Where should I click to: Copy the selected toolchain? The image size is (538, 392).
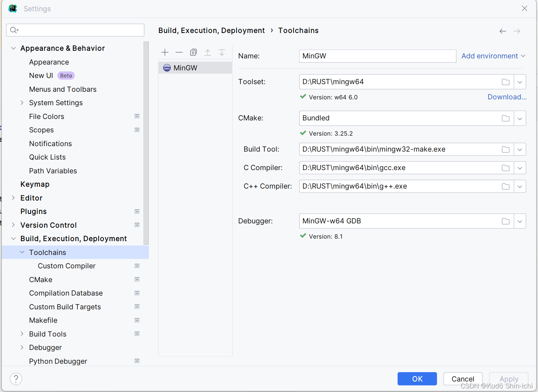click(x=193, y=53)
